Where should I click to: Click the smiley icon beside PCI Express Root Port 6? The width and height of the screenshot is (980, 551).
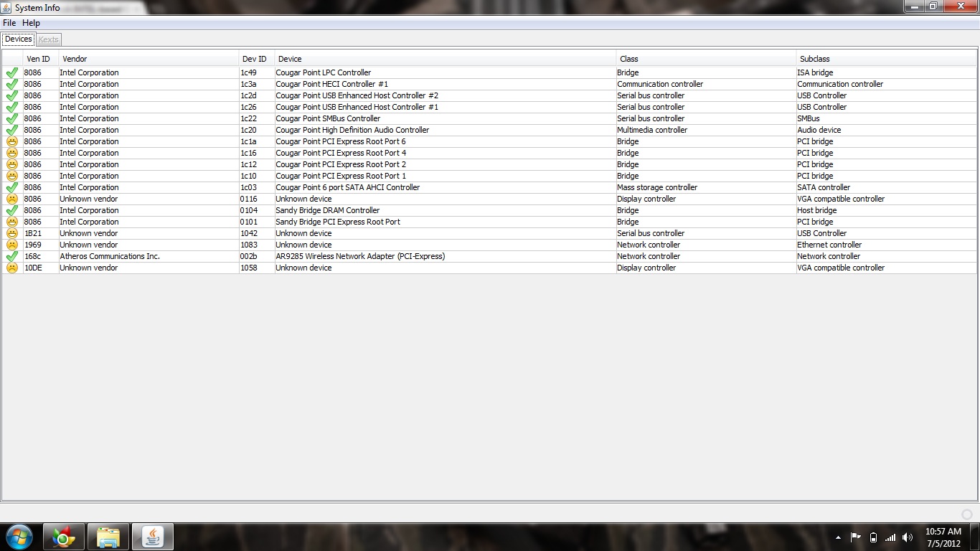coord(11,141)
